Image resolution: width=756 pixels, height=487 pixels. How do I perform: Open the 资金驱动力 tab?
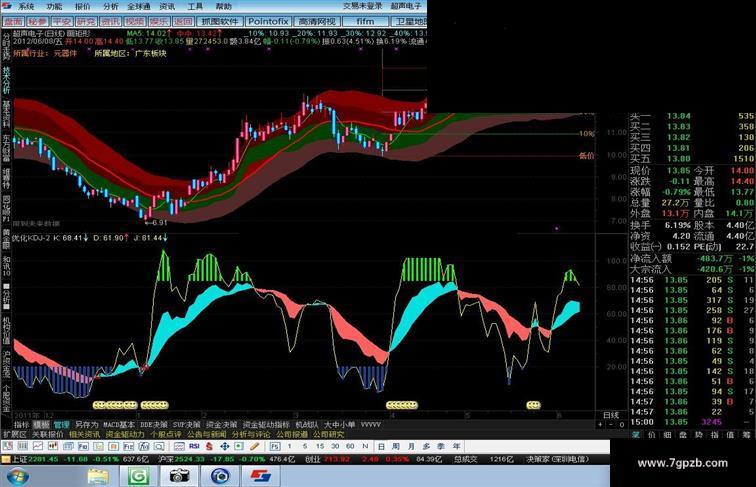click(x=125, y=434)
